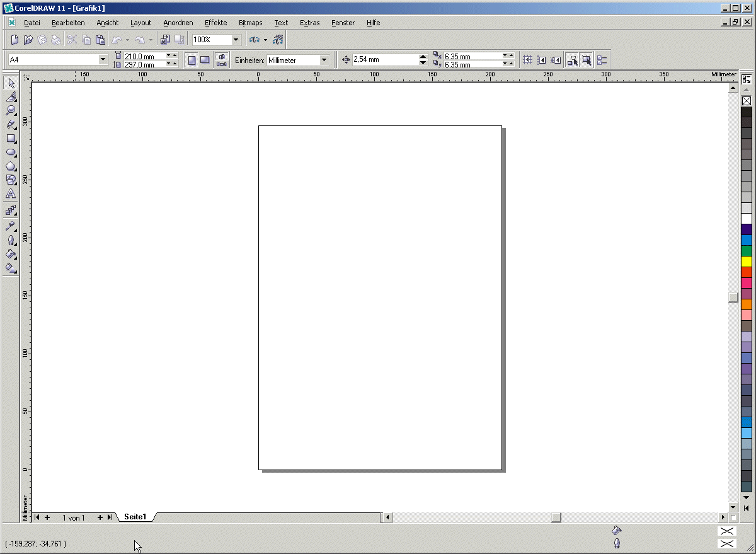Screen dimensions: 756x554
Task: Select the Zoom magnifier tool
Action: click(11, 110)
